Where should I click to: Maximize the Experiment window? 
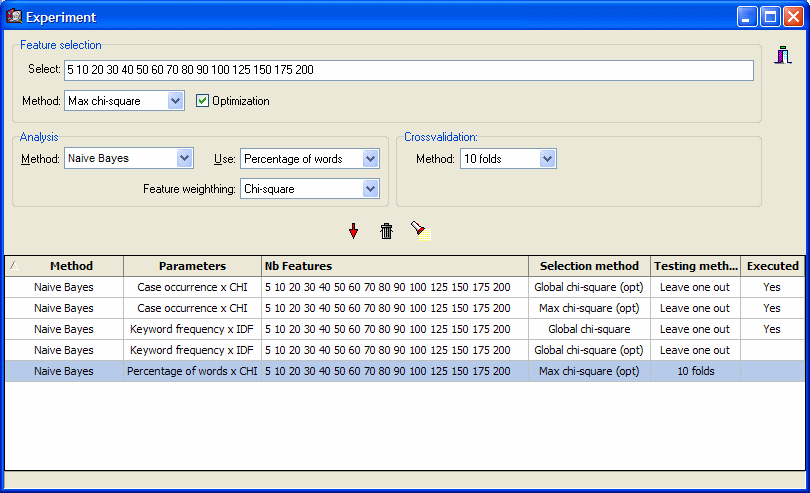771,16
